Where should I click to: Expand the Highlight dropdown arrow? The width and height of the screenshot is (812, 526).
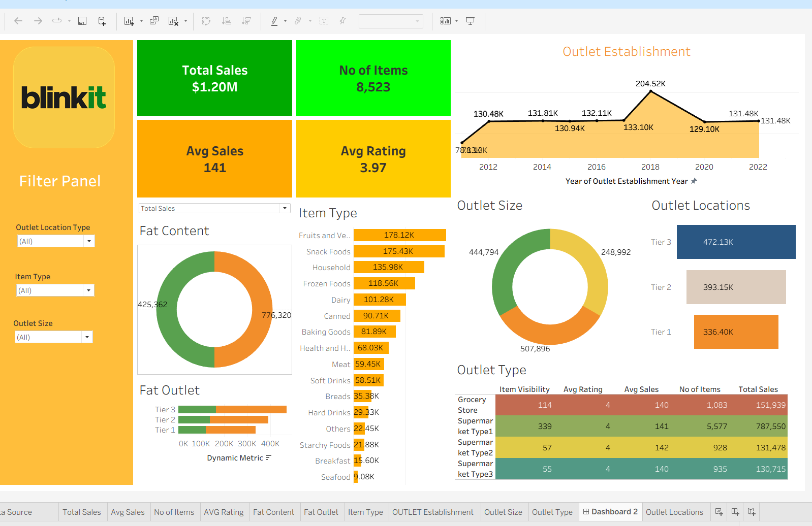coord(285,21)
